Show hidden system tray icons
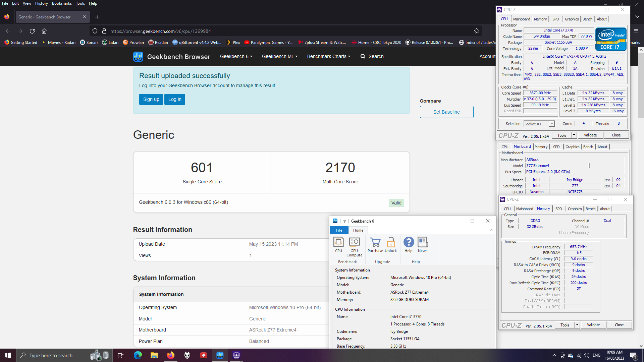This screenshot has width=644, height=362. (x=554, y=355)
